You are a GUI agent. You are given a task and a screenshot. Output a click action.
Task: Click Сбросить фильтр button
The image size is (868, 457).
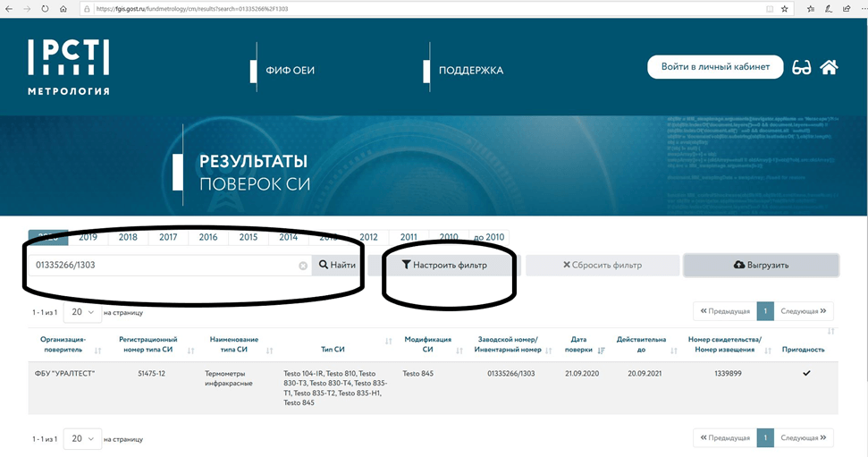click(603, 266)
